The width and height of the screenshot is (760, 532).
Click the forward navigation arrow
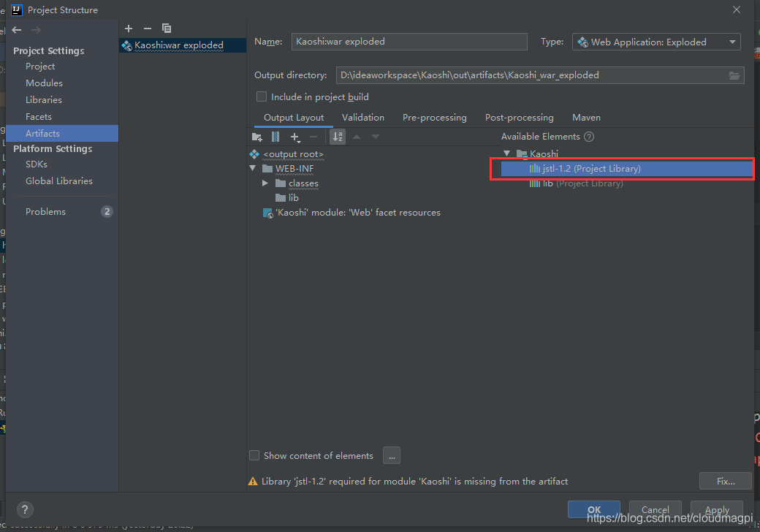[x=36, y=30]
